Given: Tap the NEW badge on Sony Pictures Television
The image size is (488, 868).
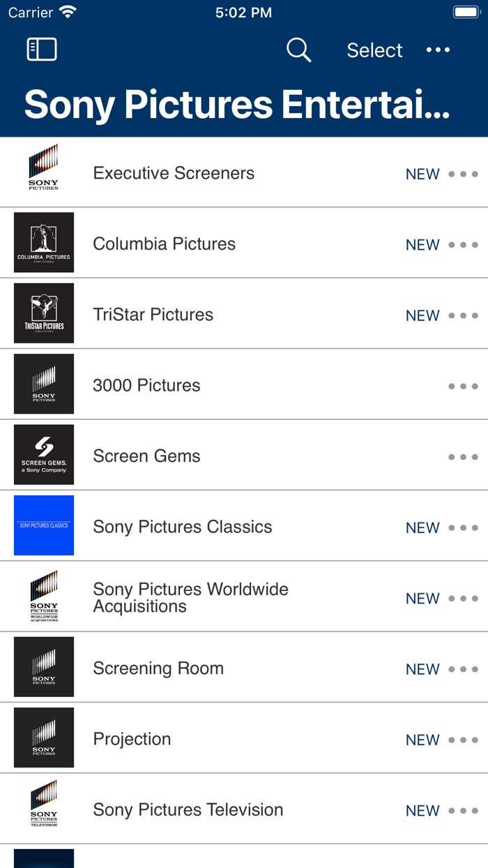Looking at the screenshot, I should (422, 810).
